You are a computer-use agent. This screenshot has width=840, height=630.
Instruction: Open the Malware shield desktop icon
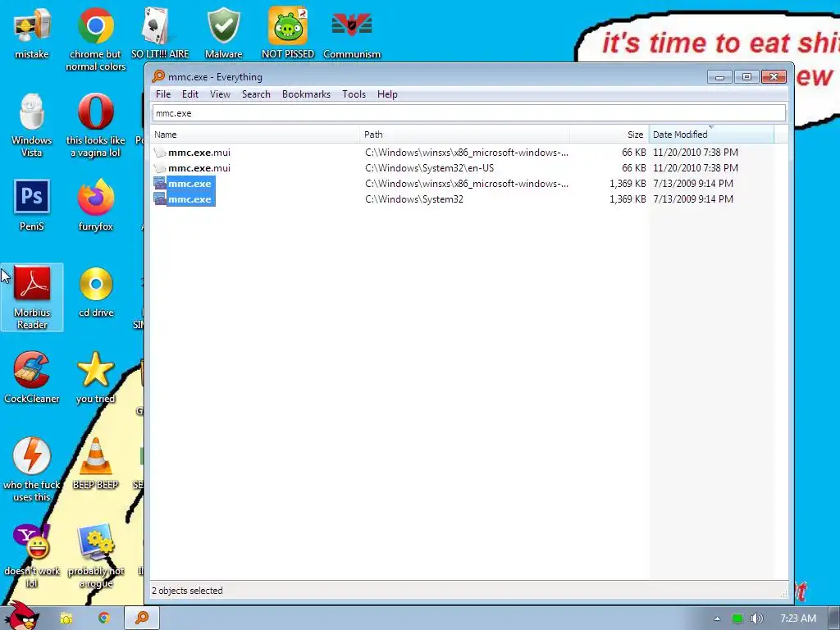pyautogui.click(x=223, y=32)
